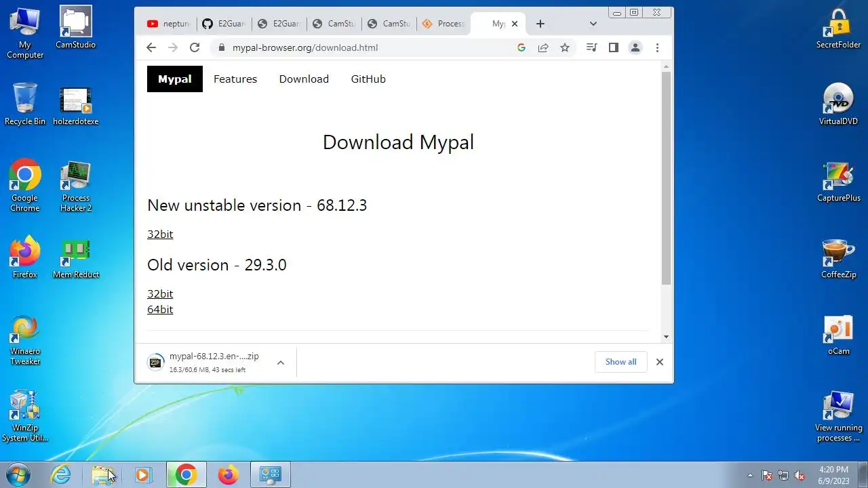Open Mem Reduct desktop shortcut

[x=75, y=259]
